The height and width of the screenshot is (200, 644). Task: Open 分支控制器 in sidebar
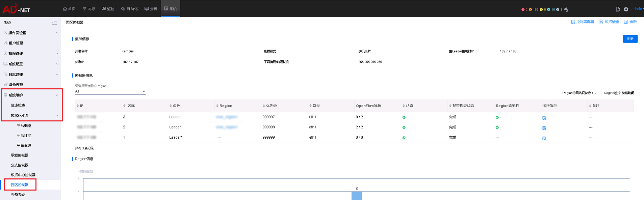20,165
